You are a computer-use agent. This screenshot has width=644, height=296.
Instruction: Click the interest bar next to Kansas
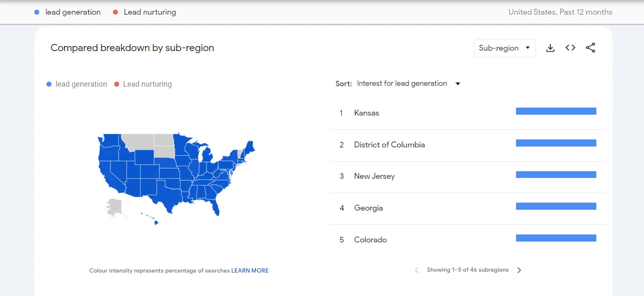pos(556,111)
